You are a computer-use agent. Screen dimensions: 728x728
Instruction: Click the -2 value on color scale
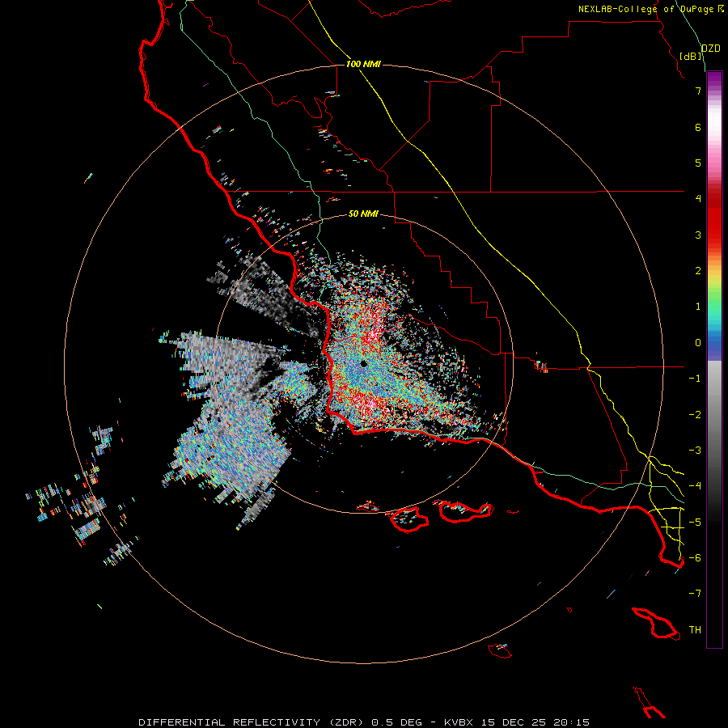[x=695, y=415]
